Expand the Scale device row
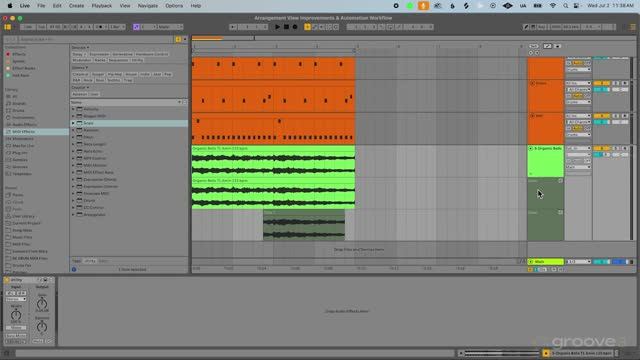The image size is (640, 360). [73, 123]
